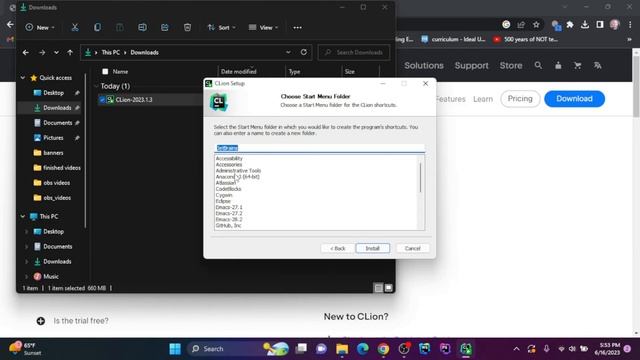Open the shopping cart on JetBrains site
Image resolution: width=640 pixels, height=360 pixels.
[578, 65]
